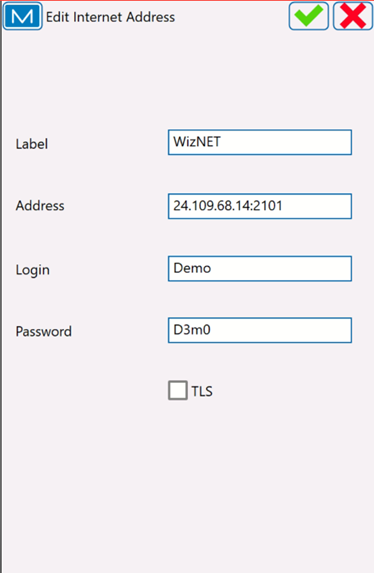Click blank space inside the Login box

coord(282,269)
